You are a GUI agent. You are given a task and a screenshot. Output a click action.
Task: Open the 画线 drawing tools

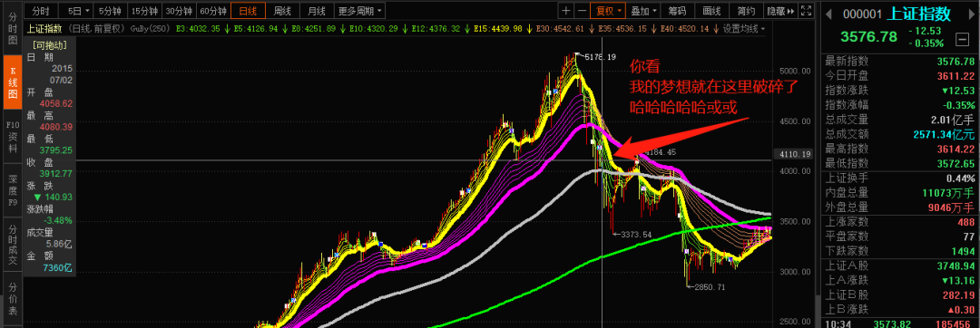coord(712,11)
